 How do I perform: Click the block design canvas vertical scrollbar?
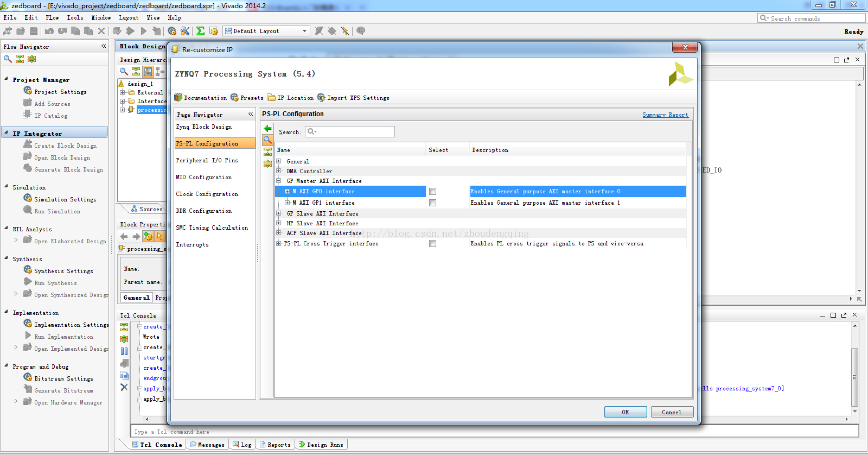859,187
